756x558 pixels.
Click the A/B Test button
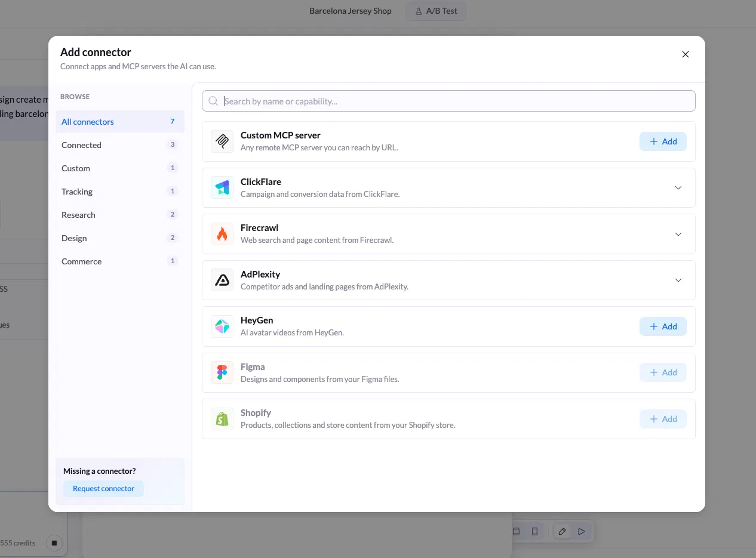pos(436,11)
